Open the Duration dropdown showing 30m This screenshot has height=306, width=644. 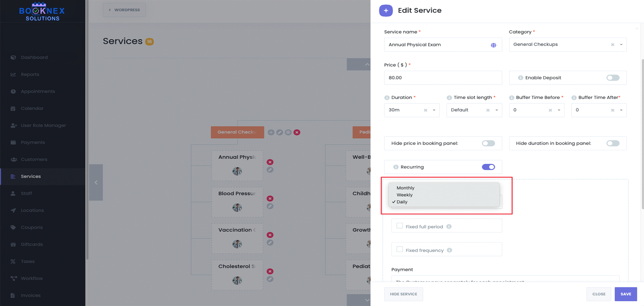[x=434, y=110]
